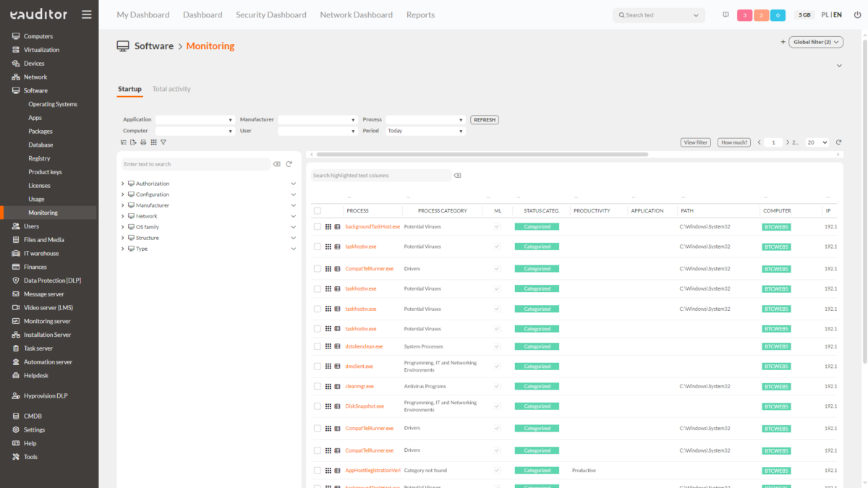Click the print icon above the process table
The image size is (868, 488).
coord(142,142)
